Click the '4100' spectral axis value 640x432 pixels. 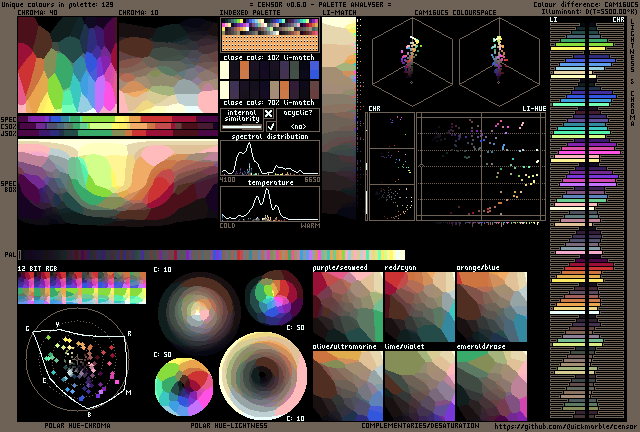[227, 180]
